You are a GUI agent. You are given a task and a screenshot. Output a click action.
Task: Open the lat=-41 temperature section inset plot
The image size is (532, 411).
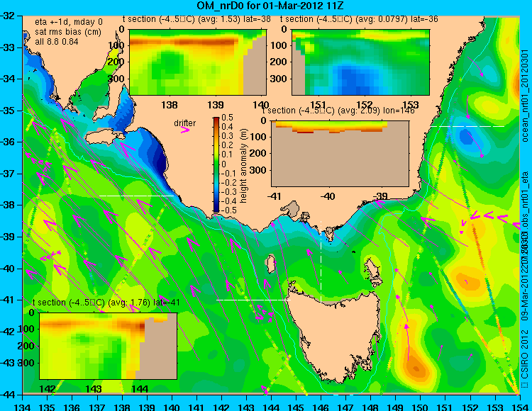pyautogui.click(x=109, y=346)
